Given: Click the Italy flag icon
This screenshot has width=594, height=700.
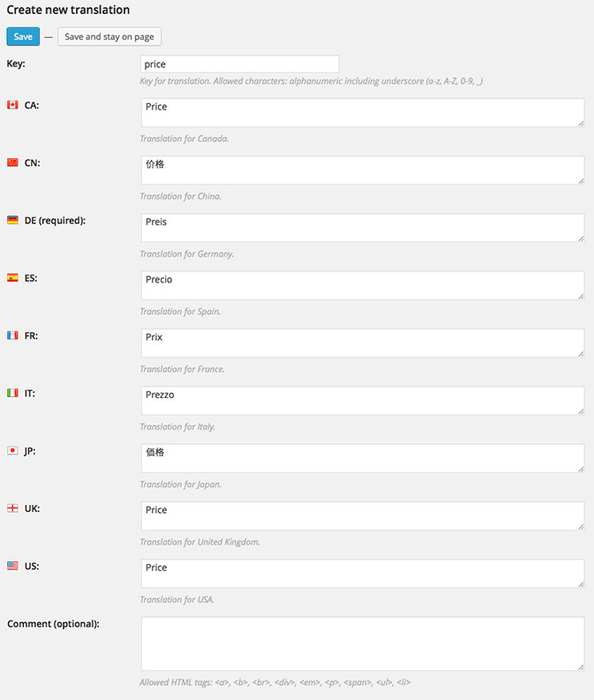Looking at the screenshot, I should [x=12, y=393].
